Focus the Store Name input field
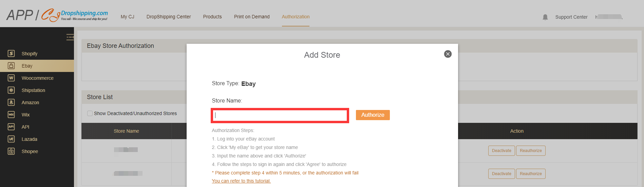Image resolution: width=644 pixels, height=187 pixels. pyautogui.click(x=280, y=115)
